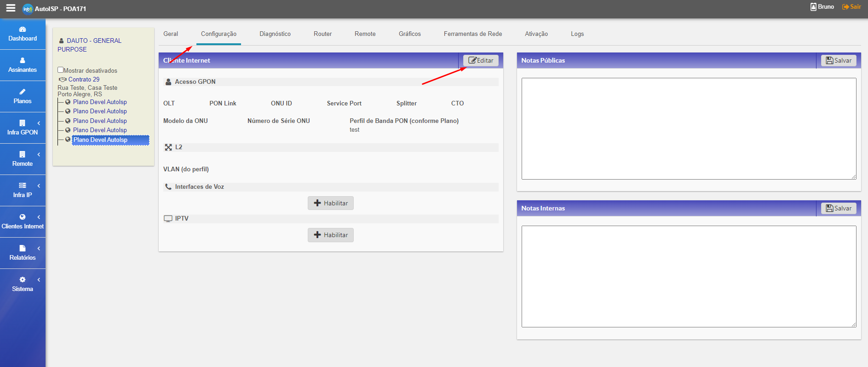Click the Sistema gear icon

tap(23, 280)
